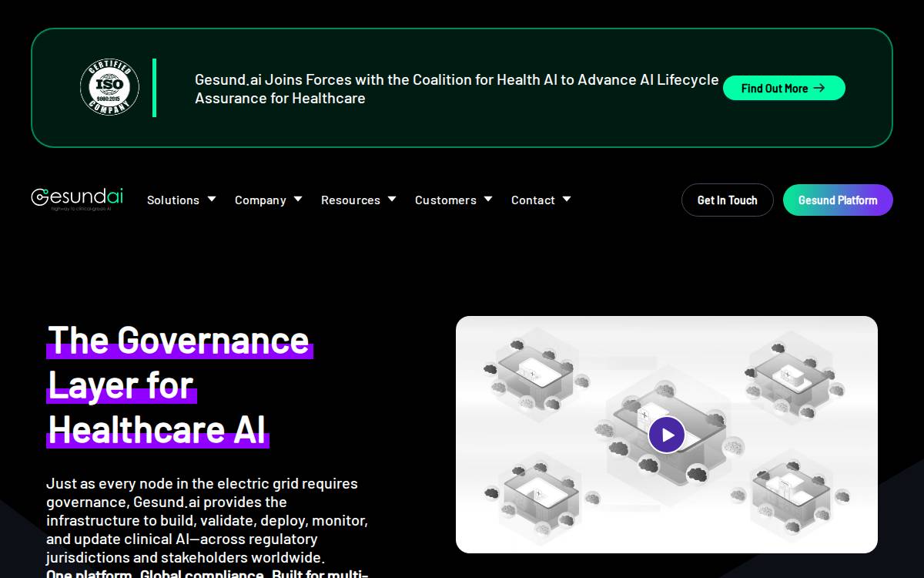Open the Customers menu
The width and height of the screenshot is (924, 578).
click(x=446, y=200)
